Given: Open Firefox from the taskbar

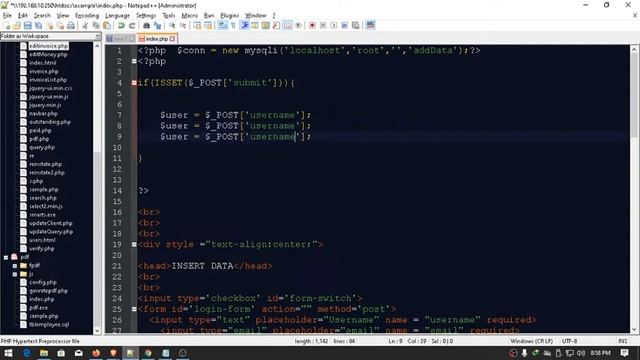Looking at the screenshot, I should tap(96, 353).
